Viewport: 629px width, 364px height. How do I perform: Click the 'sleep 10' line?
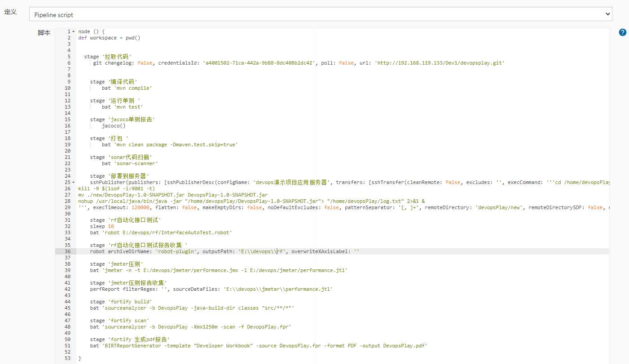click(101, 226)
